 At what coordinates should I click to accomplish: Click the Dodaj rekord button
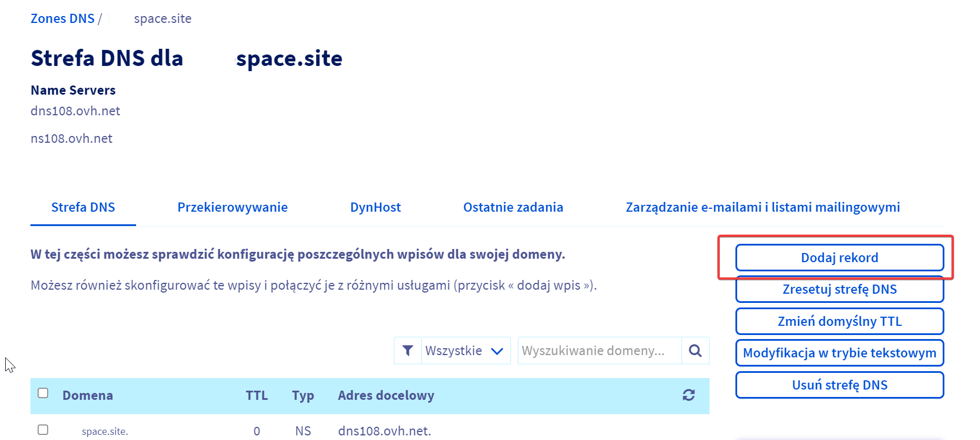click(x=839, y=258)
